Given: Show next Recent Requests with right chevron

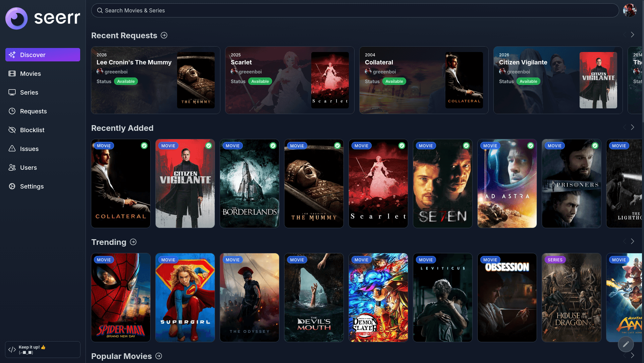Looking at the screenshot, I should (x=632, y=35).
